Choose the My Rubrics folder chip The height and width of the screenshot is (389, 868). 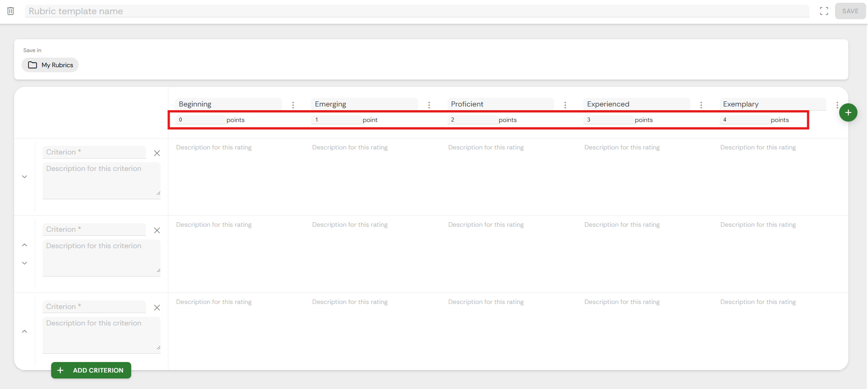coord(50,65)
